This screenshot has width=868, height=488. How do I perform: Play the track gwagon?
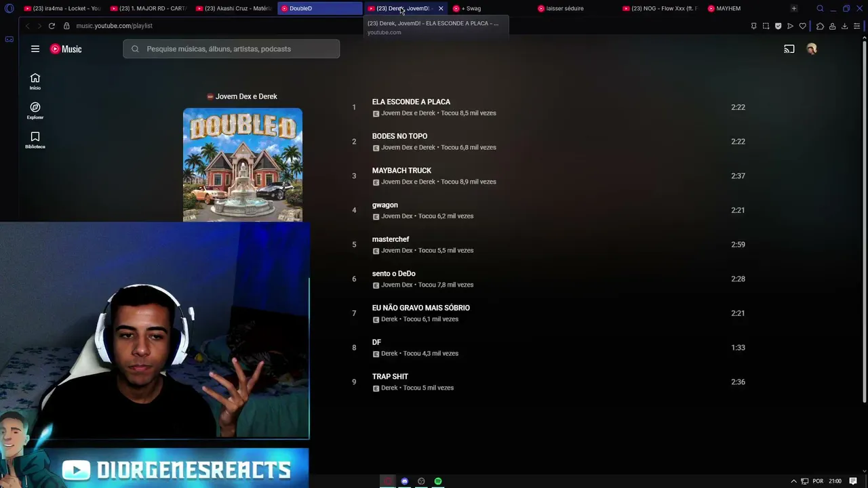[x=384, y=205]
